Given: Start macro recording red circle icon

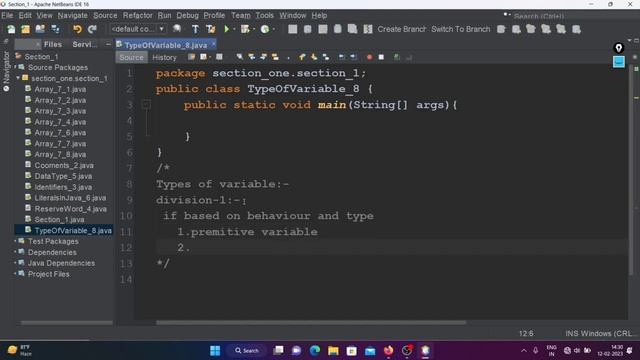Looking at the screenshot, I should 369,57.
